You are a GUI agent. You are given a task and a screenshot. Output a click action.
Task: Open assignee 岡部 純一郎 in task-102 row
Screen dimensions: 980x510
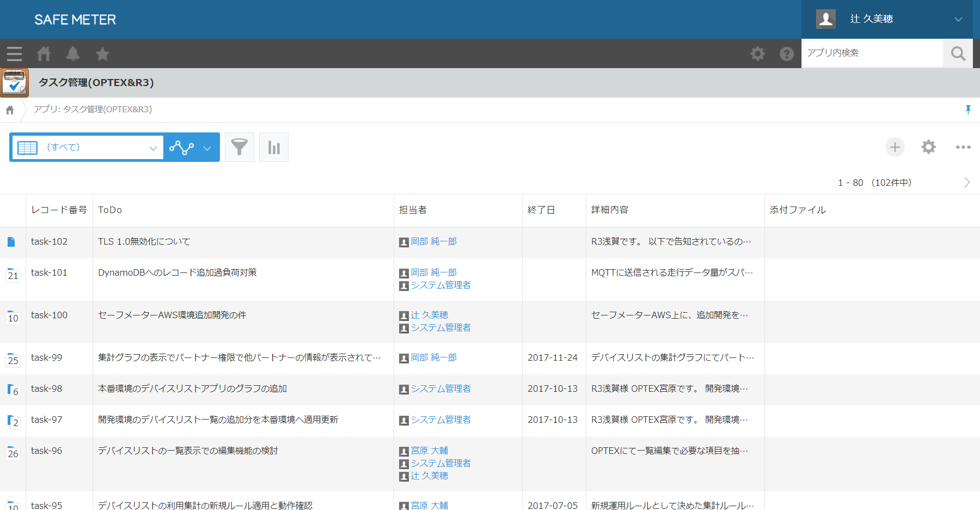(434, 241)
